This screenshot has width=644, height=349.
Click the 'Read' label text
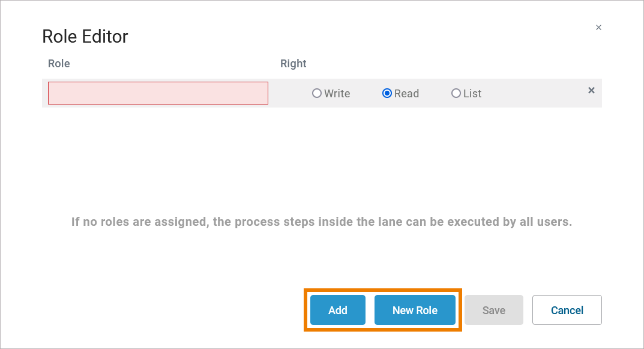click(x=407, y=94)
